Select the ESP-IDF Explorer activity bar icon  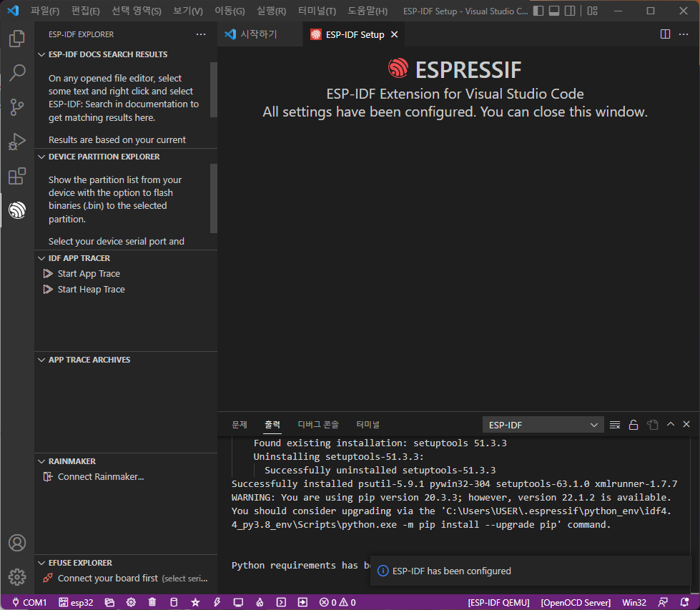[17, 210]
